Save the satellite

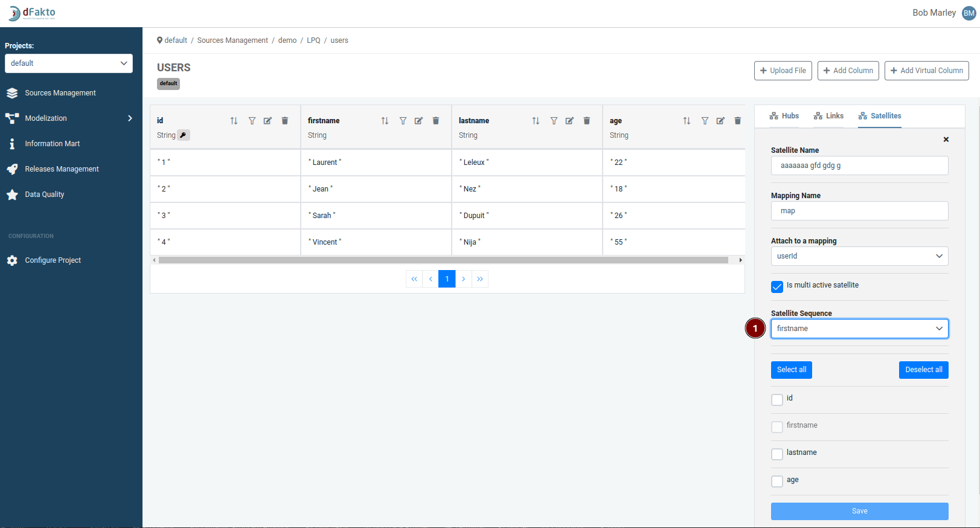tap(859, 511)
